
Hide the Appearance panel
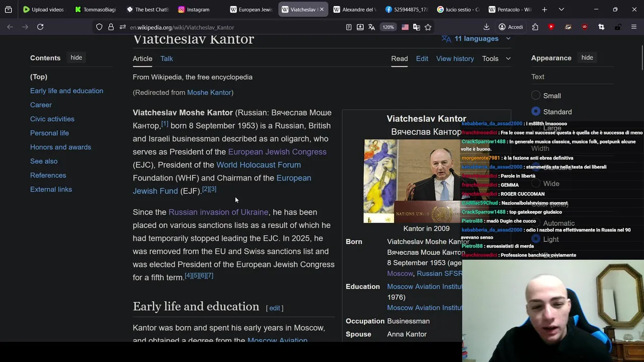[587, 58]
